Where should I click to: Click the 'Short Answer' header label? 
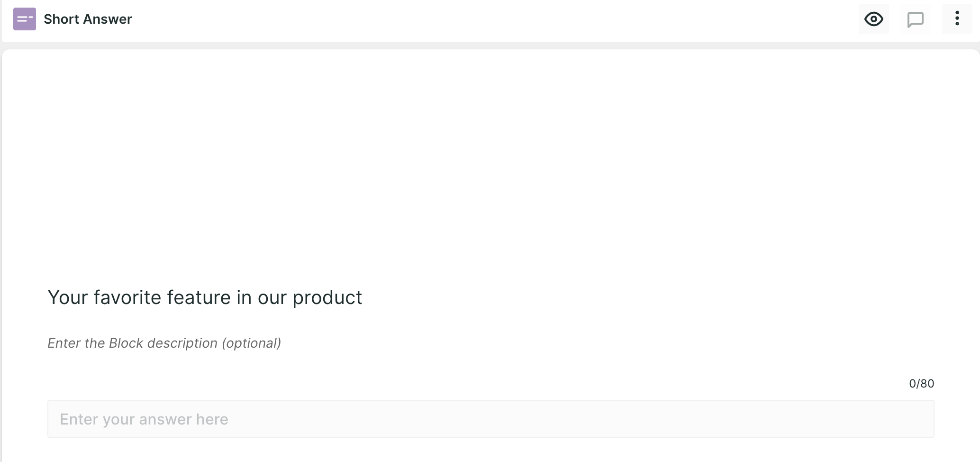[88, 19]
